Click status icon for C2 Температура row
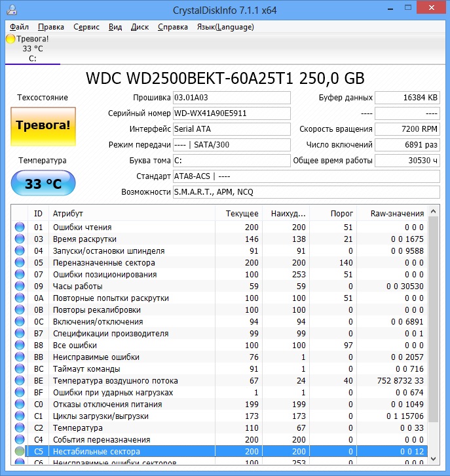This screenshot has height=476, width=450. [20, 427]
